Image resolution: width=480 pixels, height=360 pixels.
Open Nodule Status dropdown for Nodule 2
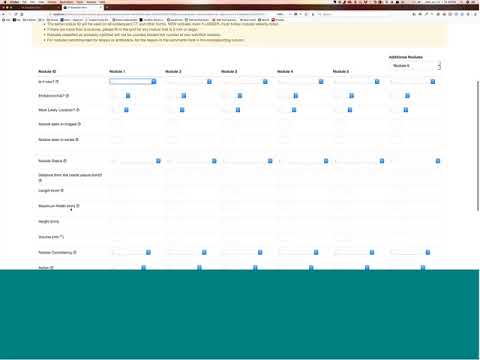(x=191, y=161)
